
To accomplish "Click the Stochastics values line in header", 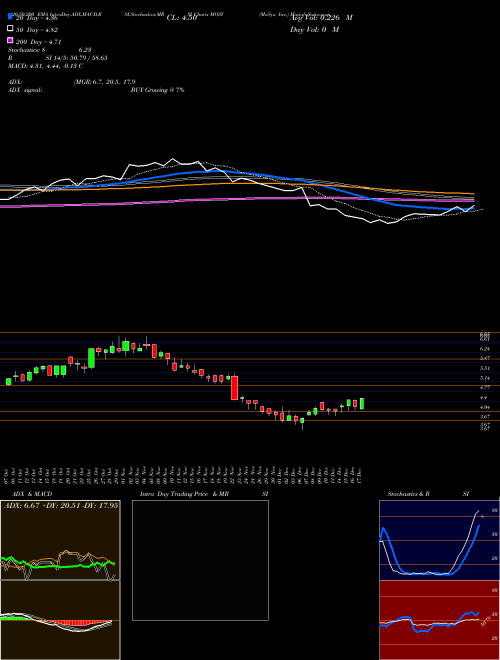I will coord(50,50).
